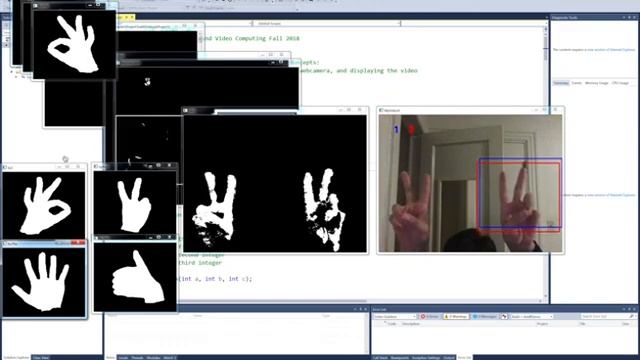Screen dimensions: 640x360
Task: Open the Output tab in bottom panel
Action: point(449,358)
